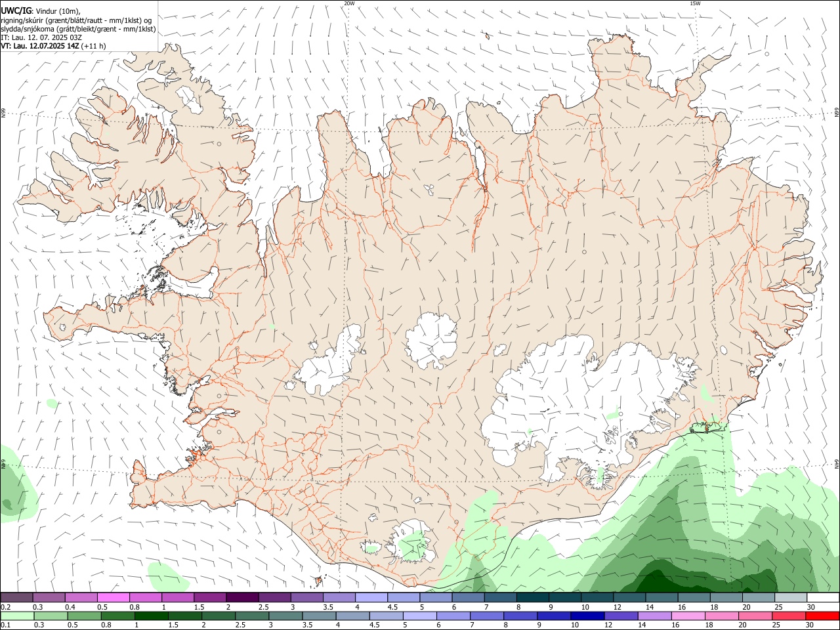Click the '0.2' value label on the upper scale
Image resolution: width=840 pixels, height=630 pixels.
[5, 607]
